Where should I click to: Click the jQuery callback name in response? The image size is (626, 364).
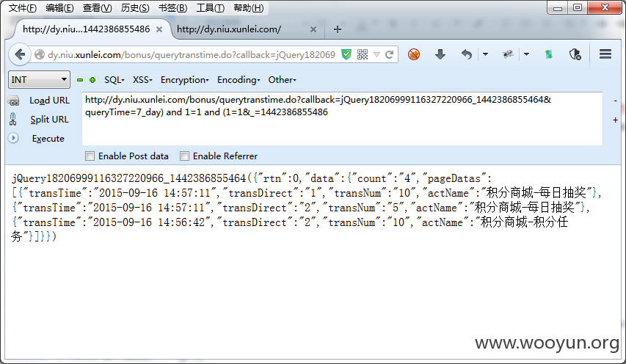[128, 178]
